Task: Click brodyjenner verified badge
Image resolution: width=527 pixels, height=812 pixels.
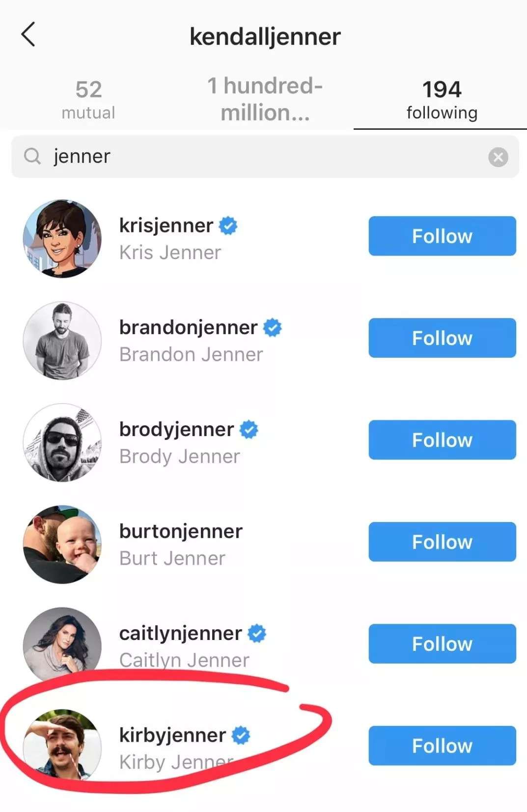Action: pyautogui.click(x=249, y=430)
